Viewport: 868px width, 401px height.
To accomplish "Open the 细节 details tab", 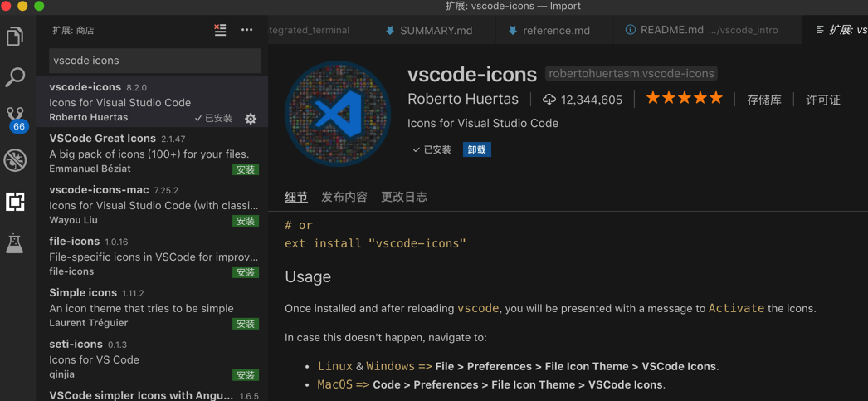I will tap(296, 197).
